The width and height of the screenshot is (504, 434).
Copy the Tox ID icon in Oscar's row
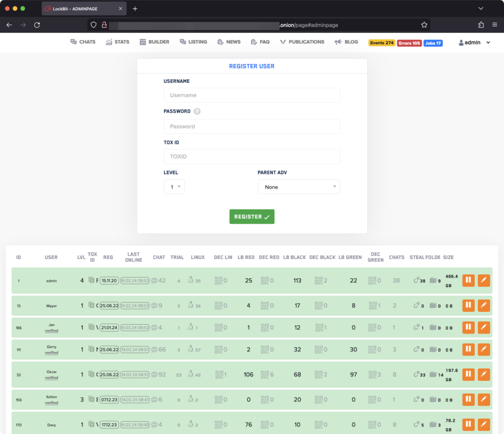91,374
